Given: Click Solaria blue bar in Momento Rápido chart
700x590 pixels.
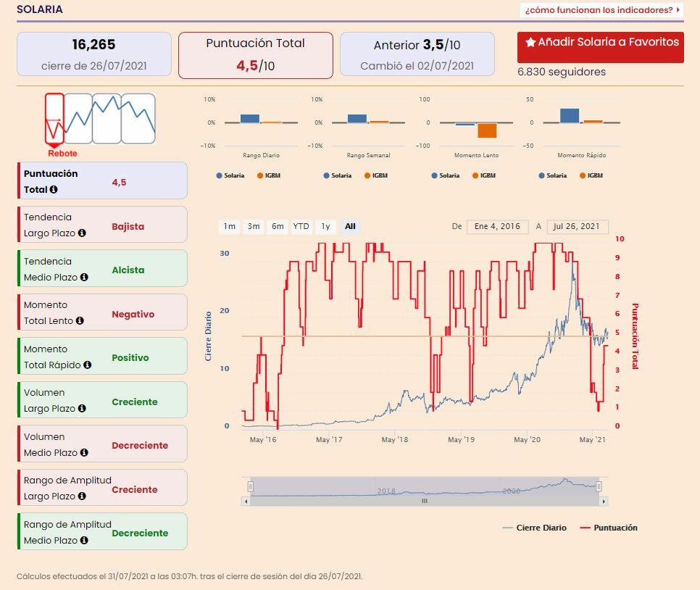Looking at the screenshot, I should 569,116.
